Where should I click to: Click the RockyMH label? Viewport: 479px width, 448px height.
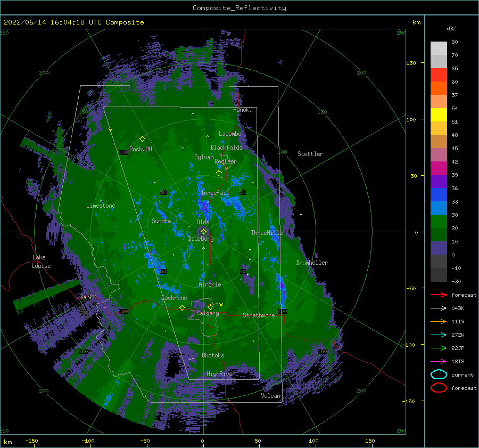click(141, 149)
